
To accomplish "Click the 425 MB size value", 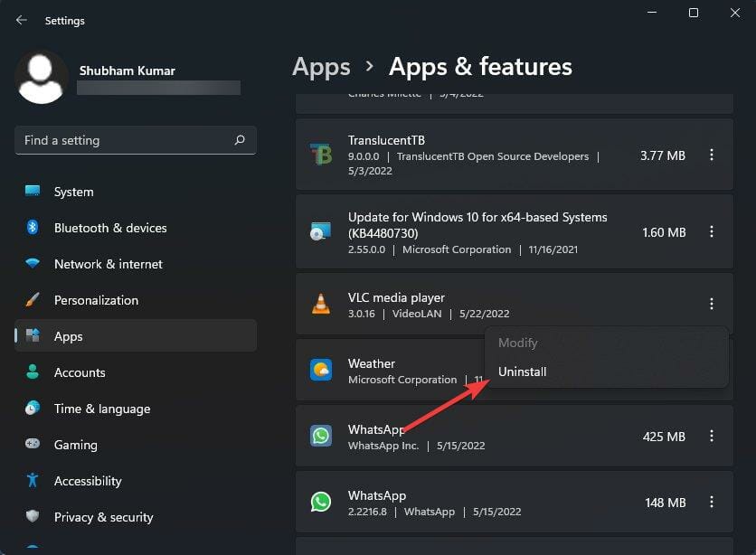I will point(664,437).
